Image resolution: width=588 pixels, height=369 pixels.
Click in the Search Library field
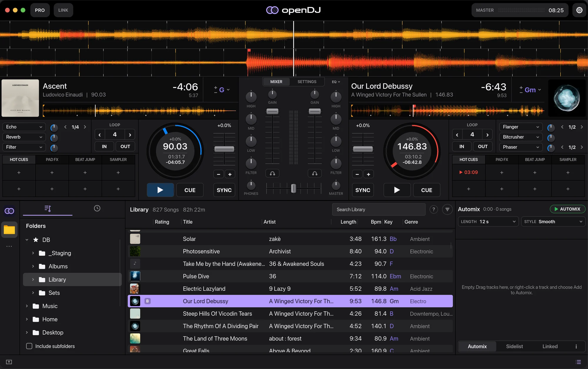[x=379, y=209]
